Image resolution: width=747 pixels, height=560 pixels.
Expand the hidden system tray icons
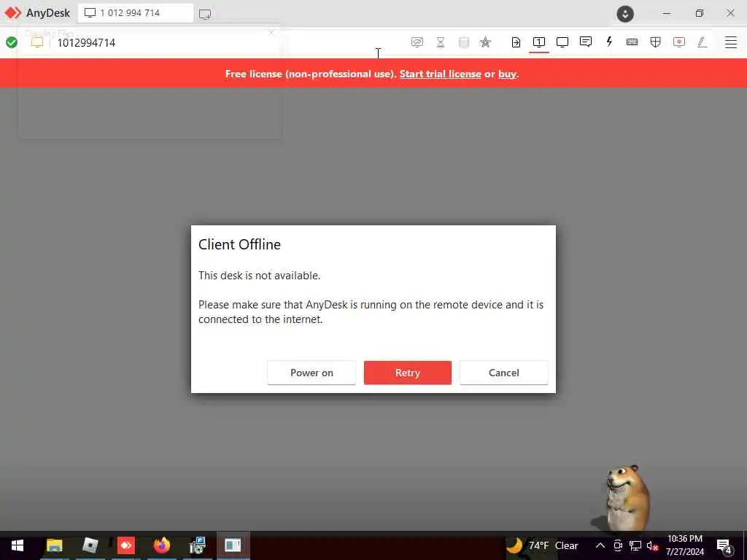tap(600, 545)
